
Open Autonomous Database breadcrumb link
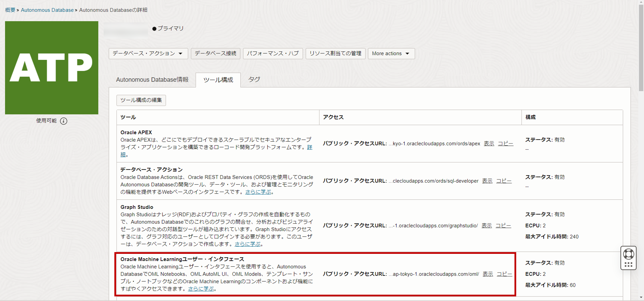(x=47, y=10)
